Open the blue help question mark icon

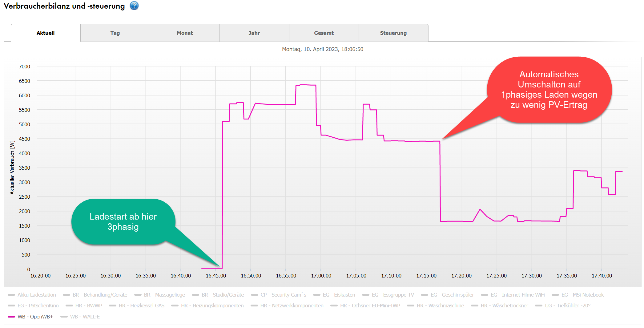[x=134, y=6]
